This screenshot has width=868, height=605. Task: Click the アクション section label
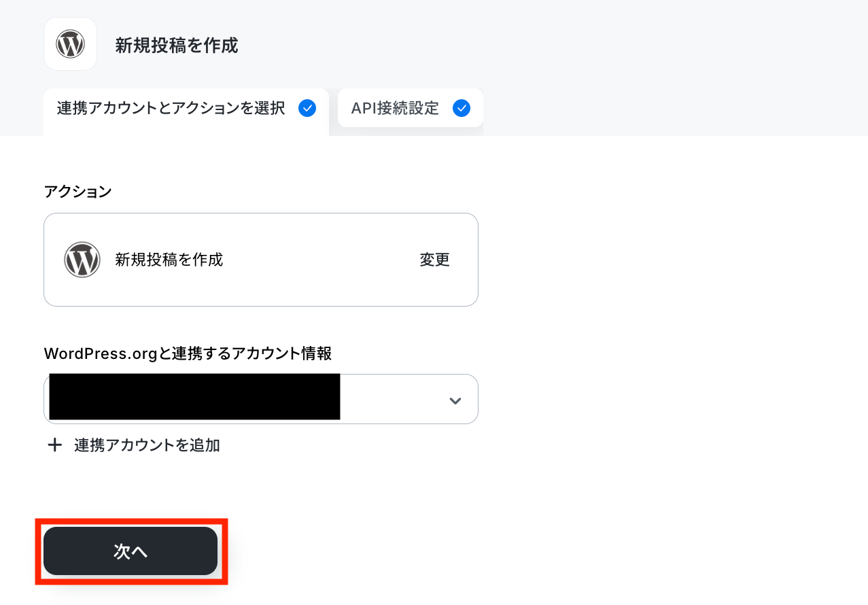point(77,192)
